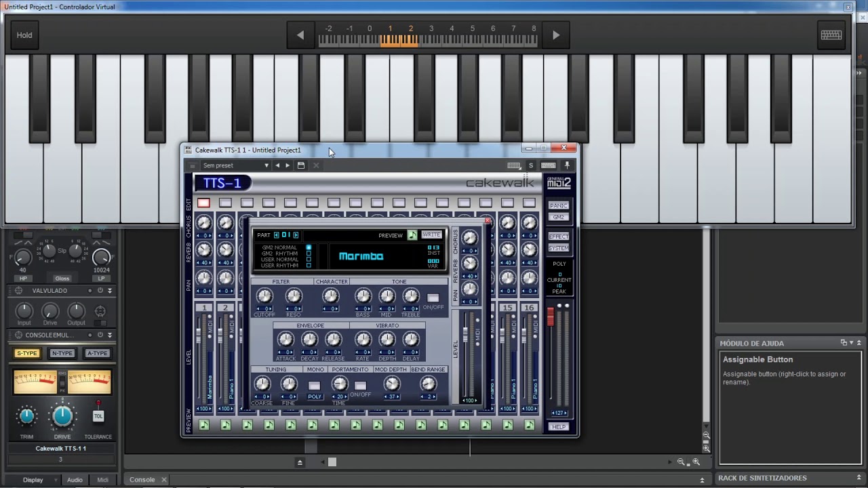868x488 pixels.
Task: Toggle edit button for part 2
Action: (225, 203)
